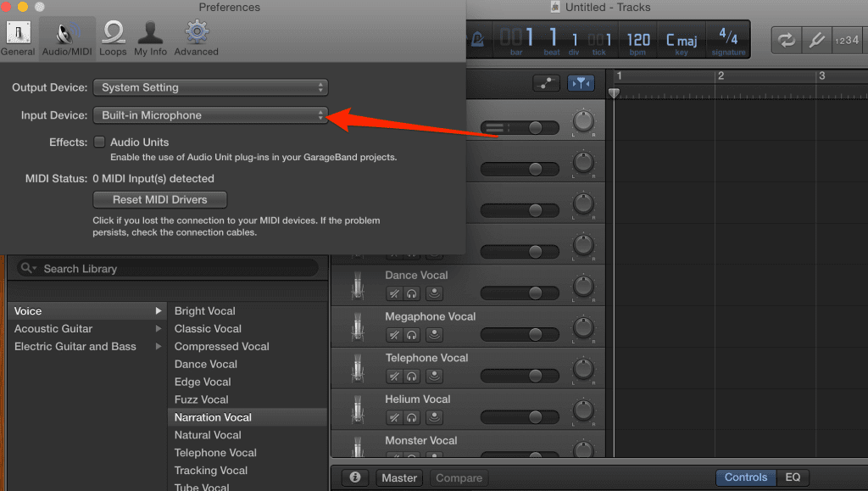This screenshot has width=868, height=491.
Task: Click the Telephone Vocal track volume slider
Action: (x=520, y=376)
